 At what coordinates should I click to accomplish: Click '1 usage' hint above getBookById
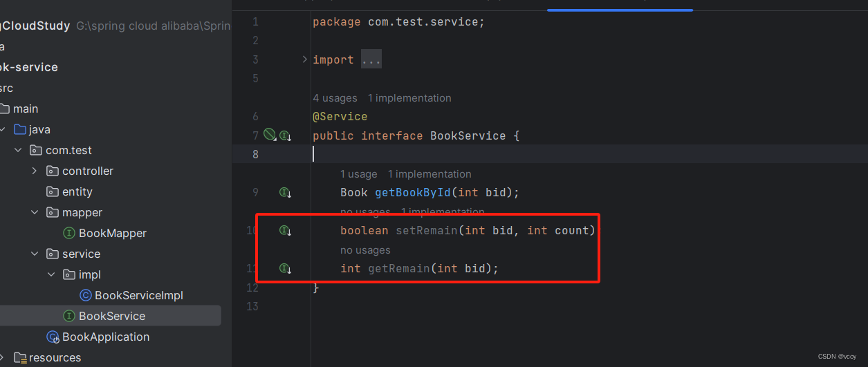359,174
